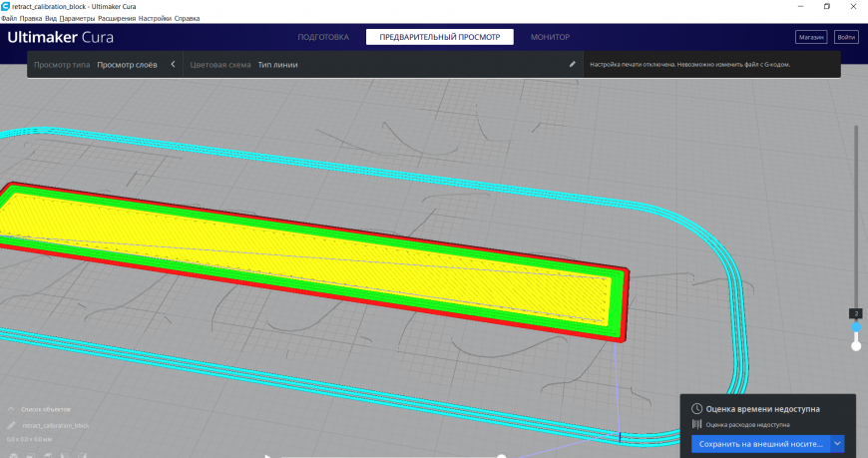Open the Настройки menu
Screen dimensions: 868x458
(x=155, y=18)
